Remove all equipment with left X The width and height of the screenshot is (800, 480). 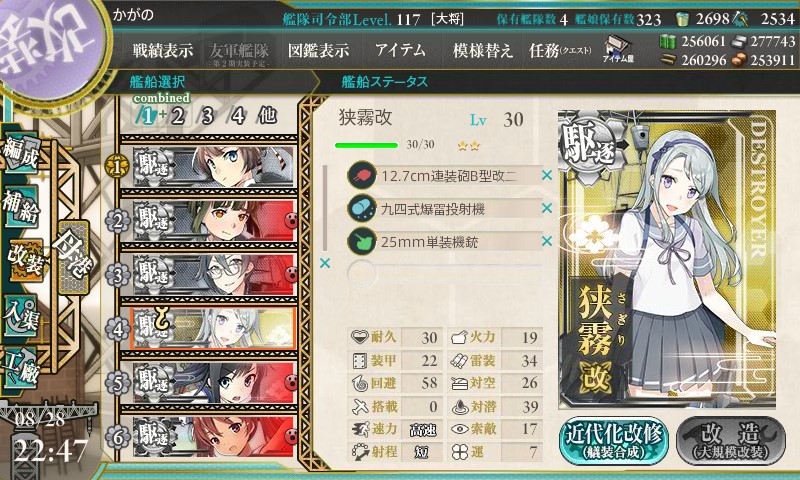(324, 263)
